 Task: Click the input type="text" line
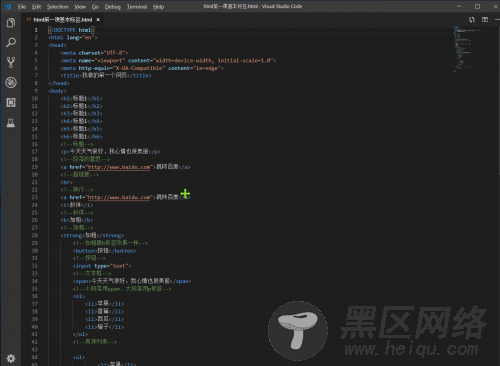pyautogui.click(x=102, y=266)
